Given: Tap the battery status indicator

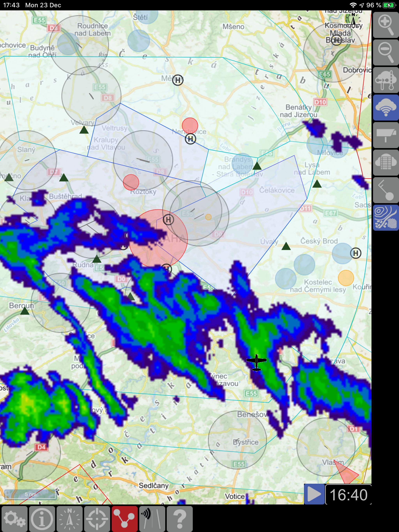Looking at the screenshot, I should pos(389,5).
